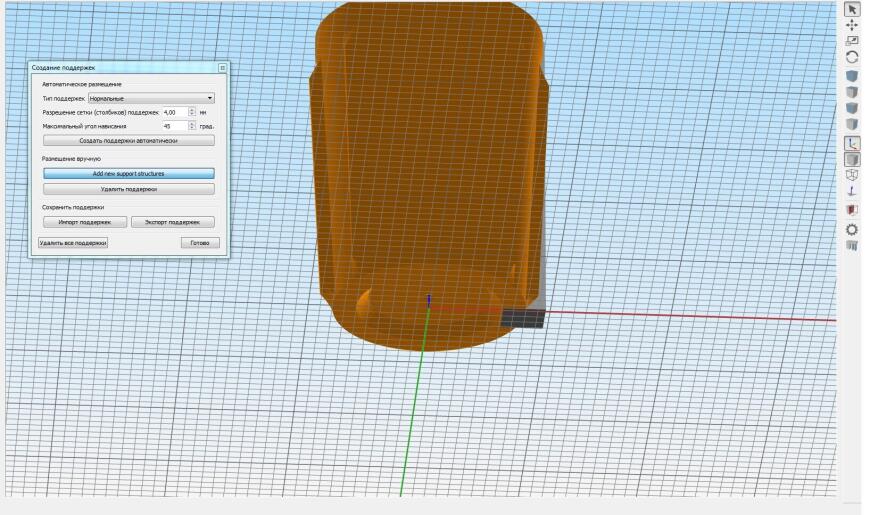
Task: Click the place-on-platform axis icon
Action: [x=852, y=191]
